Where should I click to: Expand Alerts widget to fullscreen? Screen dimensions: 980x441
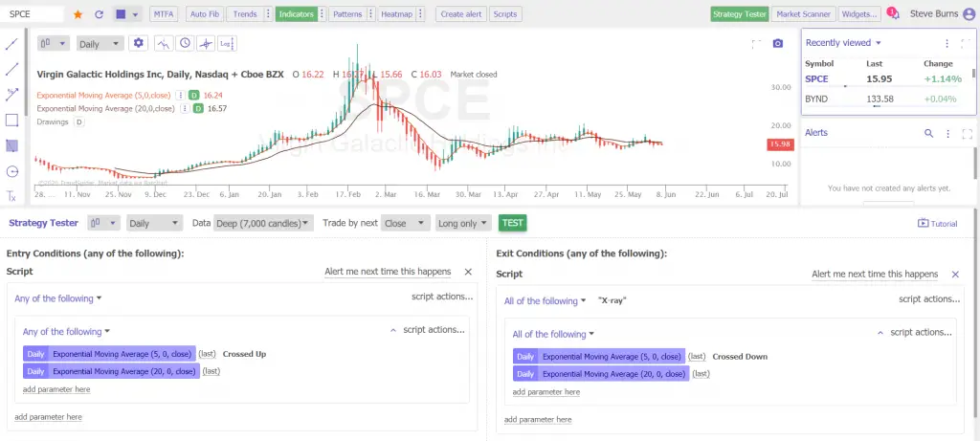968,134
